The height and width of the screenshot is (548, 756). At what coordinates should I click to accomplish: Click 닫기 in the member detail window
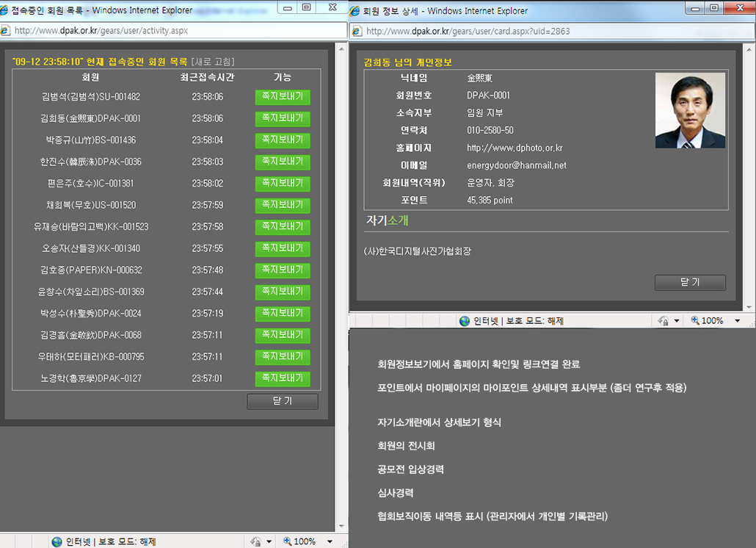coord(690,283)
